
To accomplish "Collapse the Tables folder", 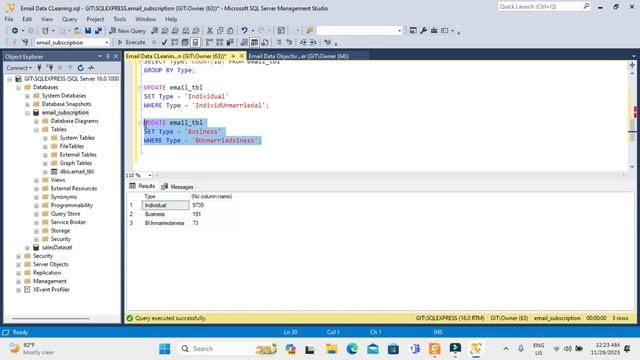I will [36, 129].
